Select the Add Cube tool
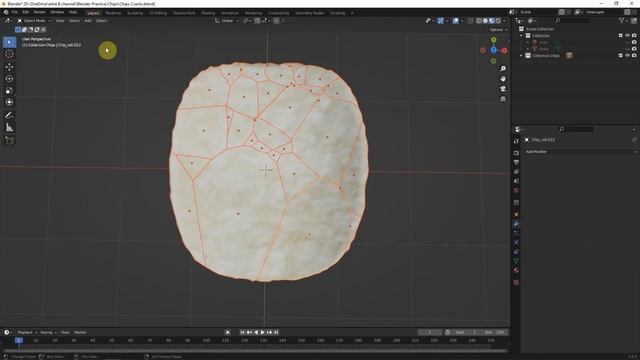This screenshot has height=360, width=640. coord(9,140)
